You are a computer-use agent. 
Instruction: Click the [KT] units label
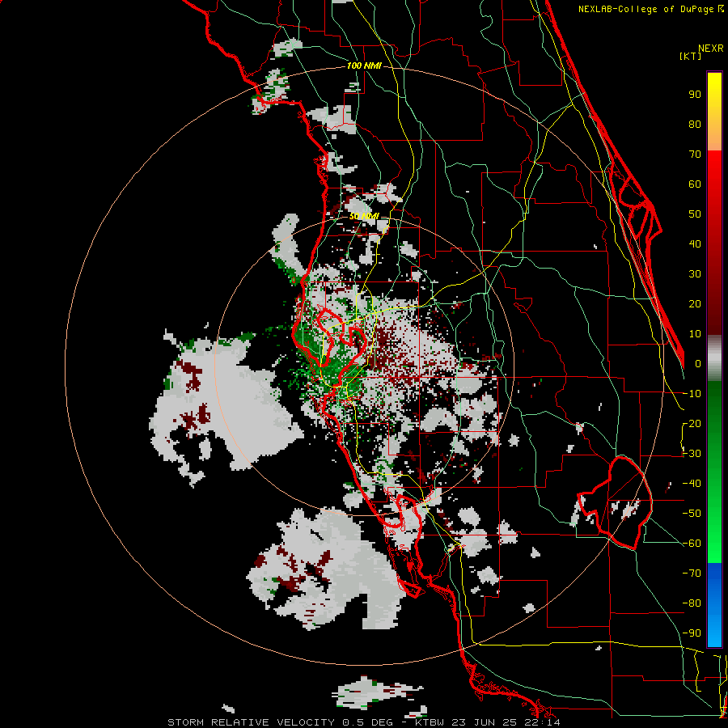[691, 56]
